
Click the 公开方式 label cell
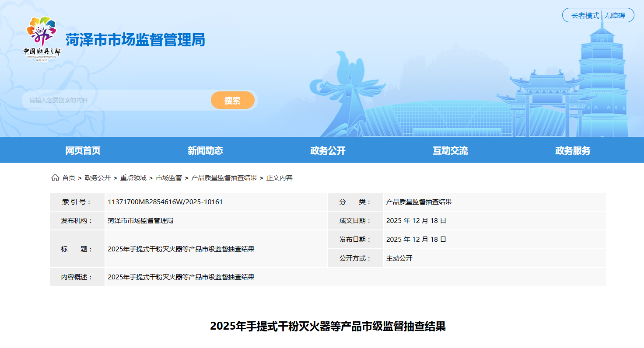click(x=355, y=258)
